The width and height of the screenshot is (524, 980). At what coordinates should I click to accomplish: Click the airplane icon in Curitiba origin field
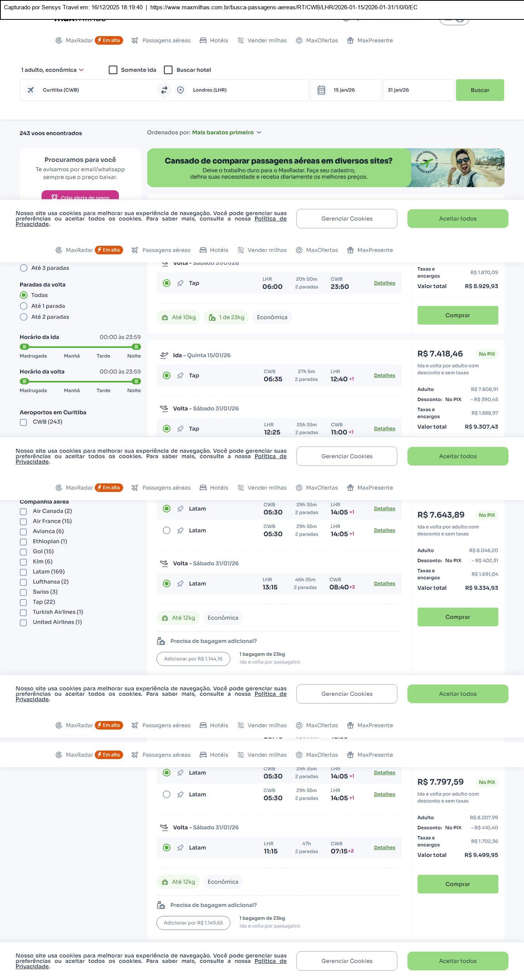[31, 90]
